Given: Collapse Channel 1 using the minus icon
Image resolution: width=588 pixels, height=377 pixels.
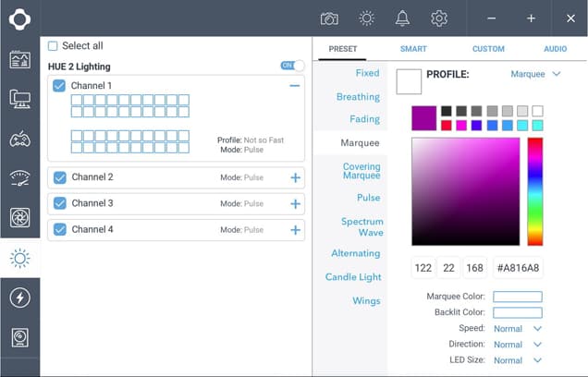Looking at the screenshot, I should [x=294, y=86].
